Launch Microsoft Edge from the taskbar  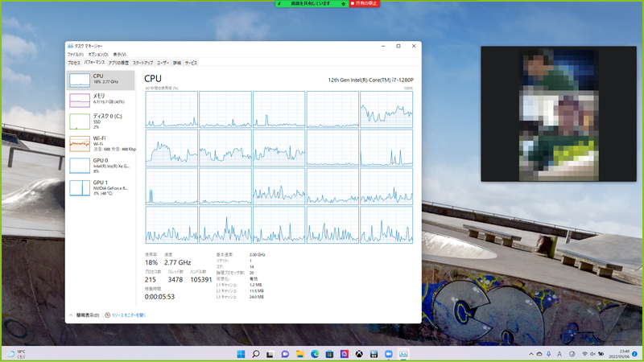315,354
